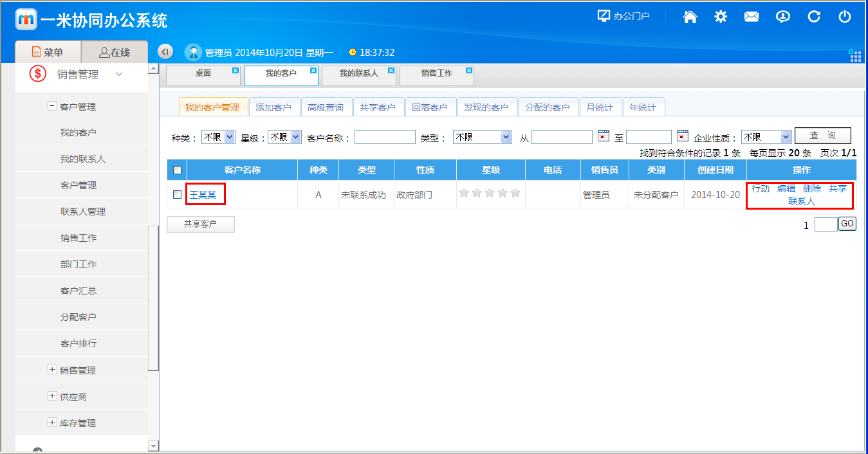This screenshot has height=454, width=868.
Task: Close the 桌面 tab with its X
Action: point(235,70)
